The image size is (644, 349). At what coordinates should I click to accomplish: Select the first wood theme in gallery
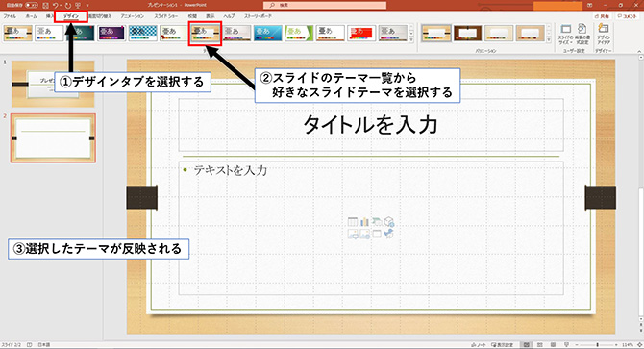pyautogui.click(x=18, y=34)
